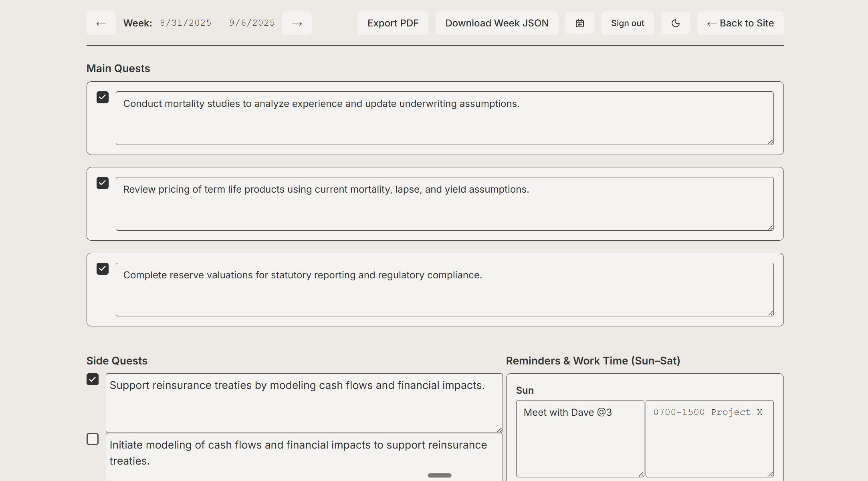Image resolution: width=868 pixels, height=481 pixels.
Task: Edit the reserve valuations quest text
Action: point(445,290)
